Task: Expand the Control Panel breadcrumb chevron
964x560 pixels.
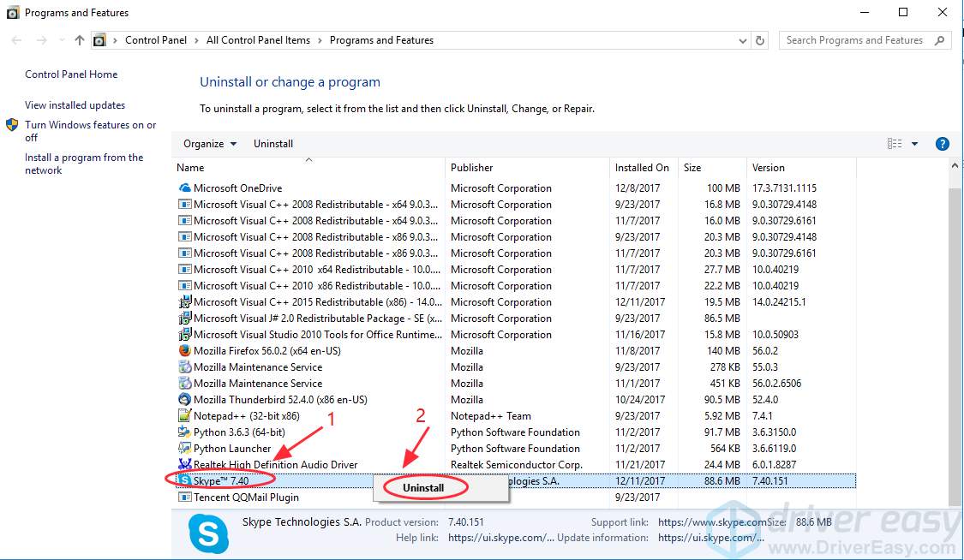Action: (200, 40)
